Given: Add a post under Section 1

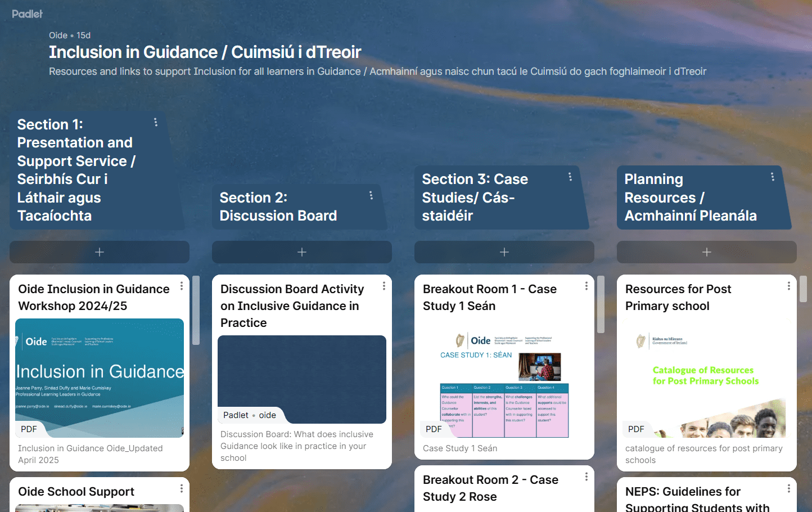Looking at the screenshot, I should [x=99, y=252].
